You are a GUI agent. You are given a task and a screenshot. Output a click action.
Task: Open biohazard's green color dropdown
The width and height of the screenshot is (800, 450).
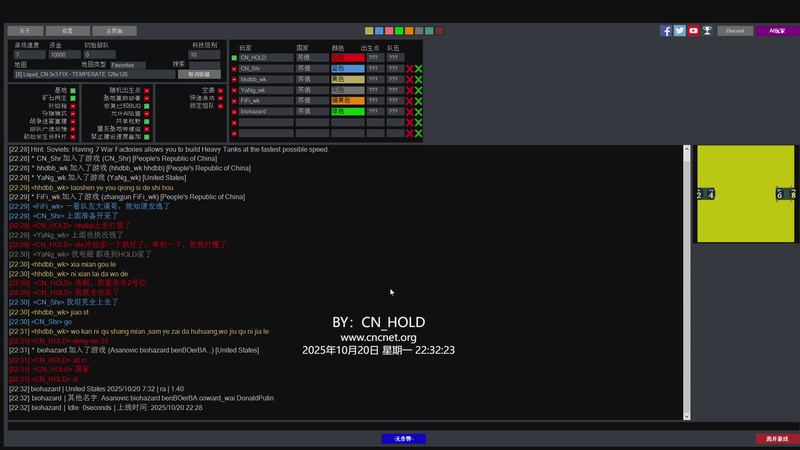click(x=347, y=111)
